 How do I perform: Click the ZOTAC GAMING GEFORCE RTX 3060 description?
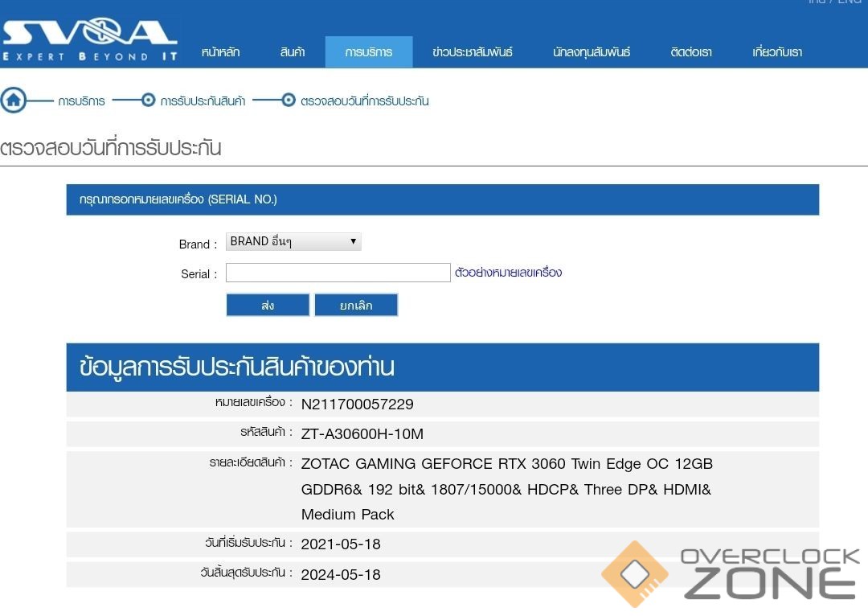(x=507, y=489)
